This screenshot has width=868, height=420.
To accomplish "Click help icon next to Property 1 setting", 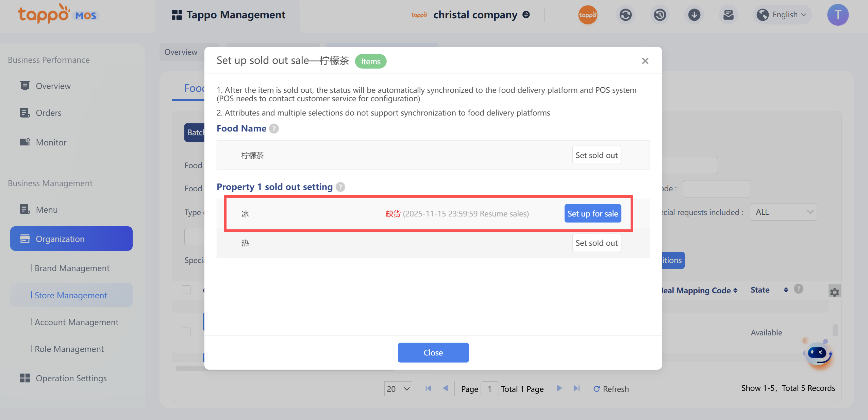I will coord(340,187).
